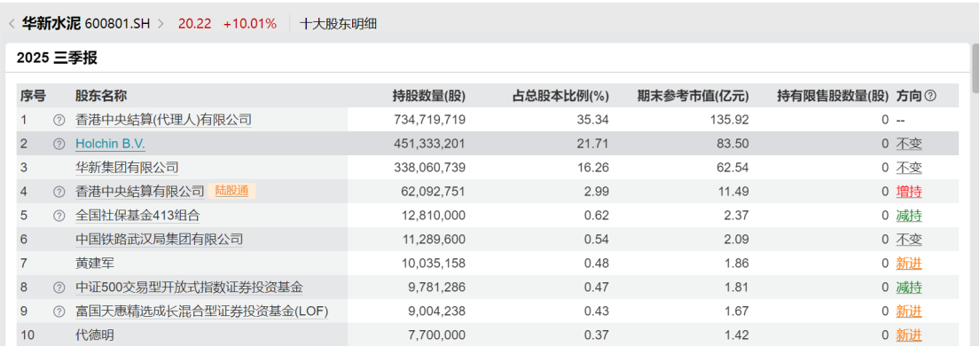The height and width of the screenshot is (347, 980).
Task: Open 中国铁路武汉局集团有限公司 details
Action: coord(159,240)
